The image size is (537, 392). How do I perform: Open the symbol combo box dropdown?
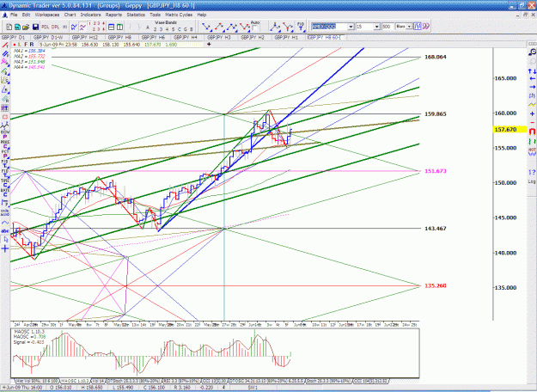[351, 27]
